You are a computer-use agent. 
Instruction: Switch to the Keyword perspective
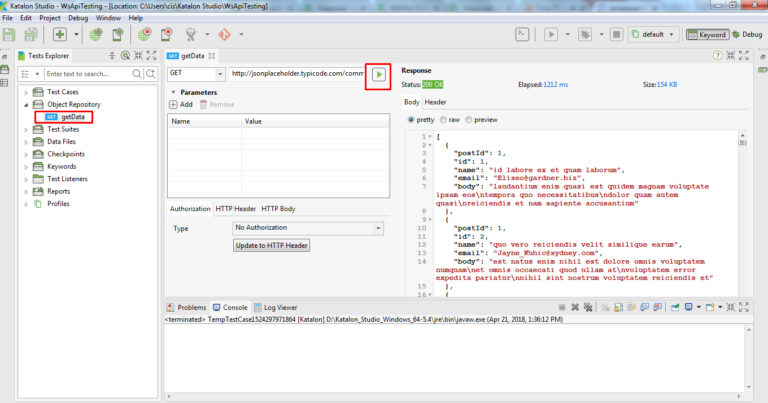[707, 34]
